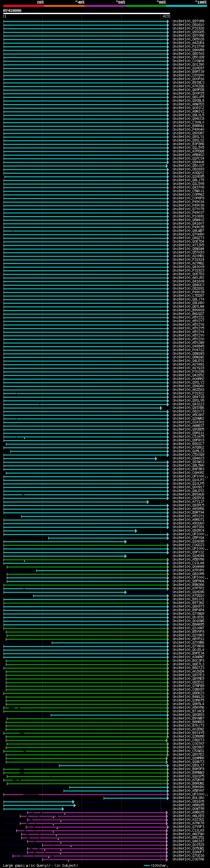Click hit label UniRef100_A7PXP0

tap(188, 570)
